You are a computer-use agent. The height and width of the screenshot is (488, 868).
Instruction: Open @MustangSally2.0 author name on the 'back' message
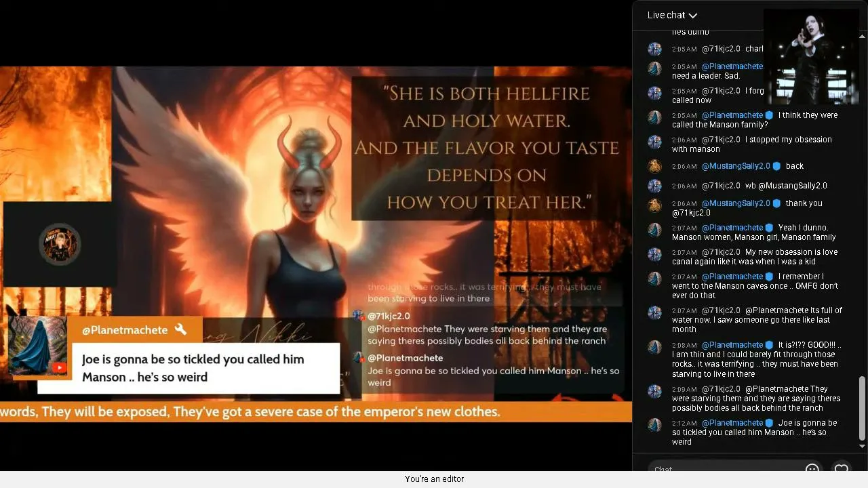(736, 166)
